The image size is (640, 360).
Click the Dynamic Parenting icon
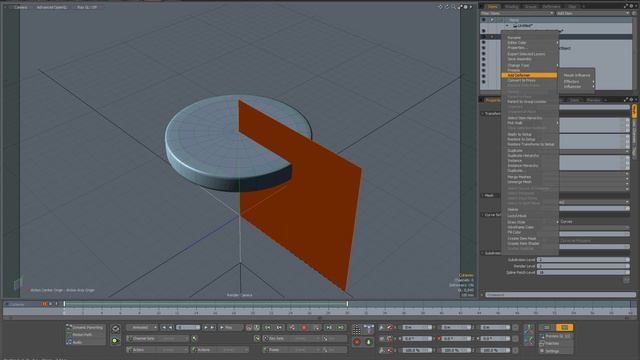point(69,327)
